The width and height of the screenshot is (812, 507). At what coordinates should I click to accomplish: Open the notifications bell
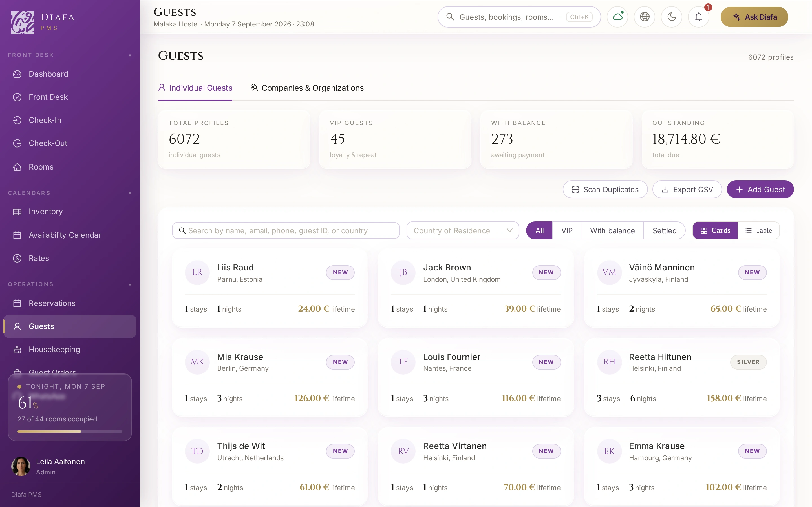[x=698, y=17]
